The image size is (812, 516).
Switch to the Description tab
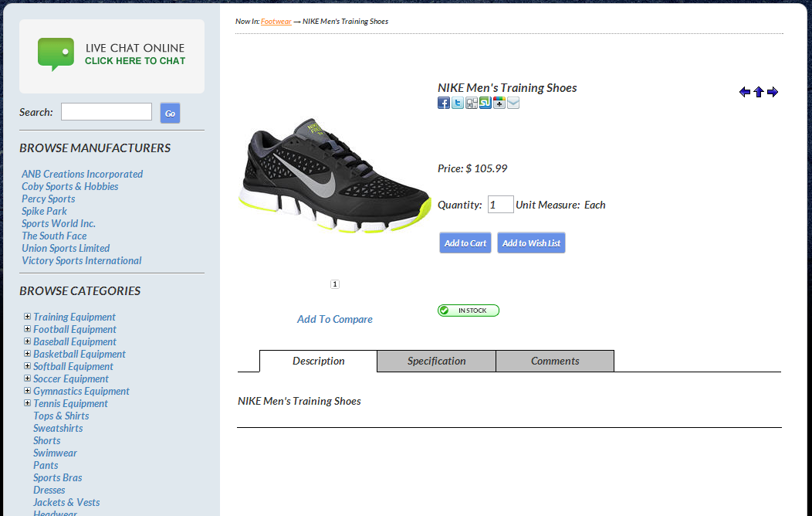tap(319, 361)
